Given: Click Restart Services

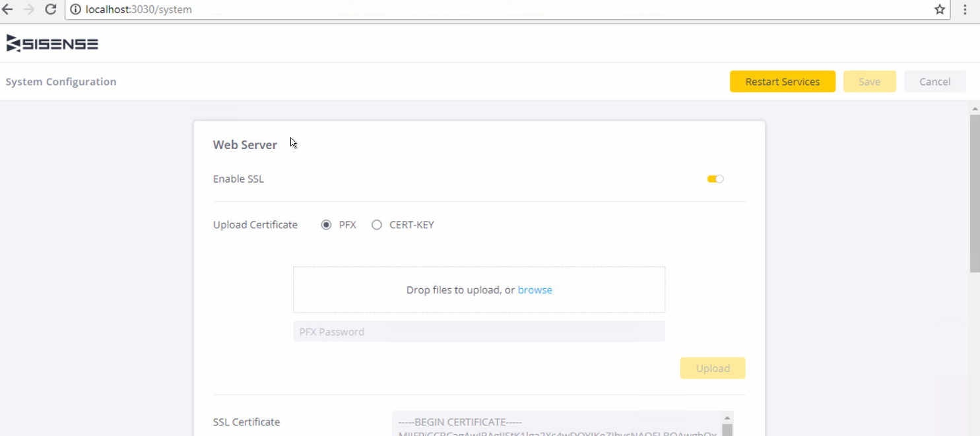Looking at the screenshot, I should pyautogui.click(x=782, y=81).
